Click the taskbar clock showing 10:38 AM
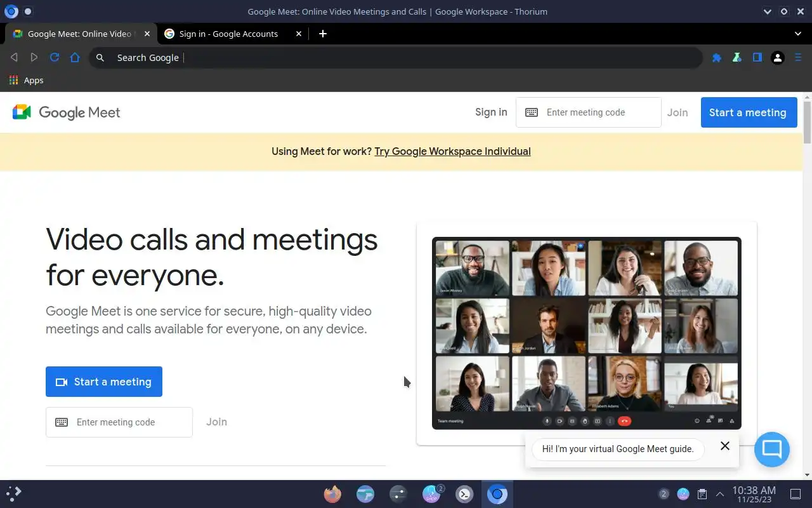The width and height of the screenshot is (812, 508). pos(754,493)
